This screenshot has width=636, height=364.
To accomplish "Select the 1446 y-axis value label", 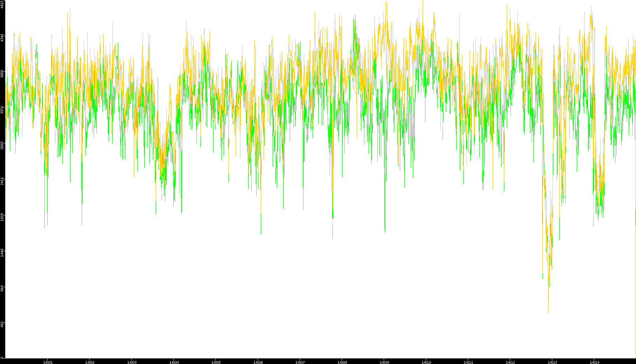I will tap(2, 253).
